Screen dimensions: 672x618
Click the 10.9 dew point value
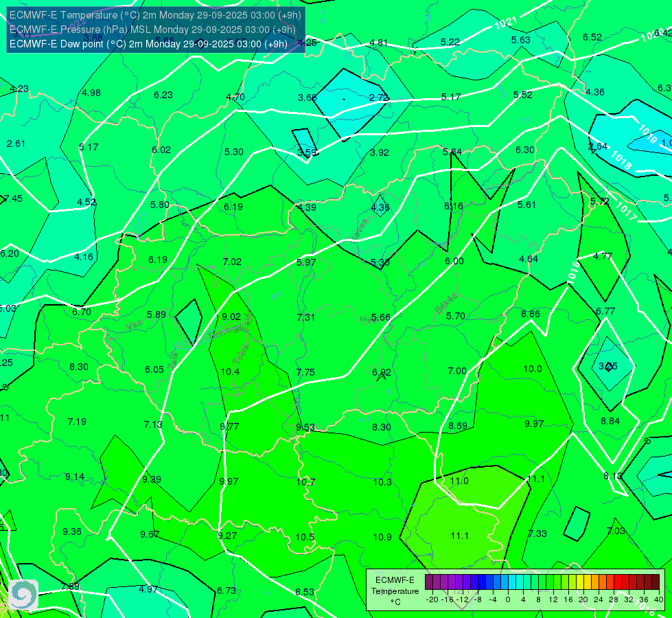pos(382,537)
